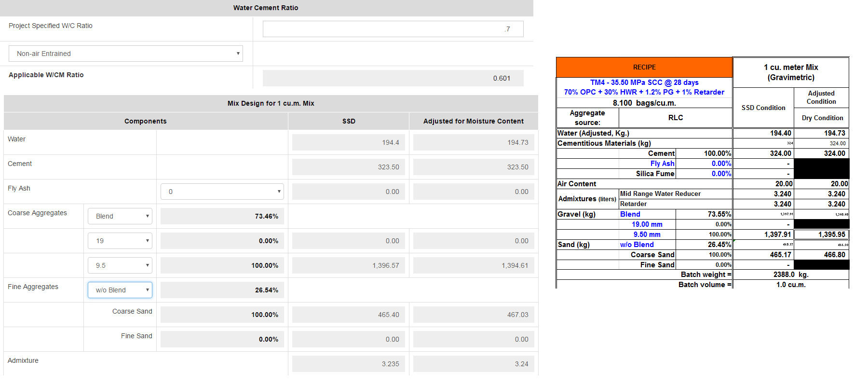Open the Non-air Entrained dropdown
Viewport: 868px width, 386px height.
tap(126, 54)
